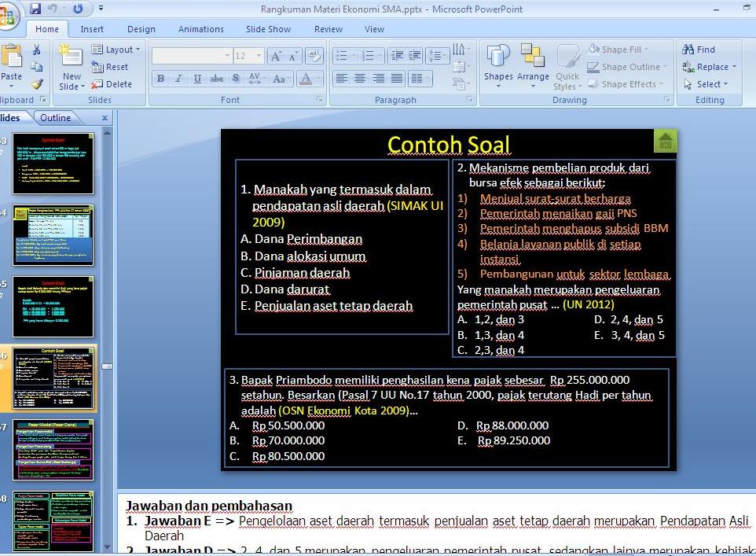The height and width of the screenshot is (556, 756).
Task: Open the Layout dropdown in Slides group
Action: pyautogui.click(x=116, y=49)
